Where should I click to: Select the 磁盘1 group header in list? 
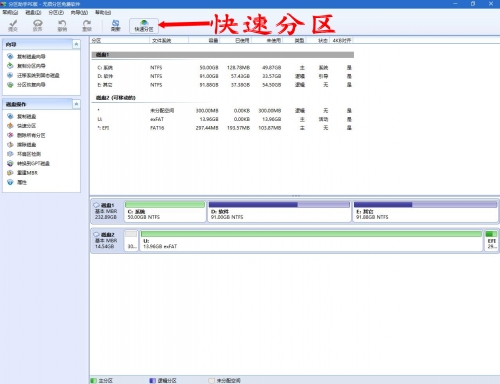point(223,55)
